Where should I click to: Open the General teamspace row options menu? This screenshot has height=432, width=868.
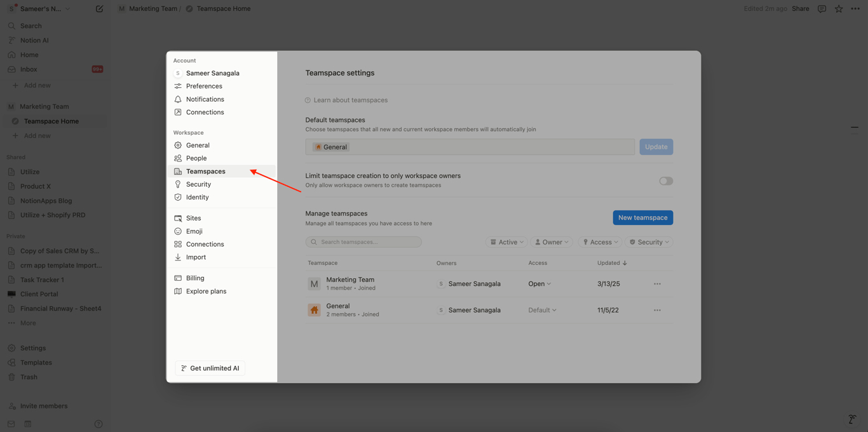(x=657, y=310)
